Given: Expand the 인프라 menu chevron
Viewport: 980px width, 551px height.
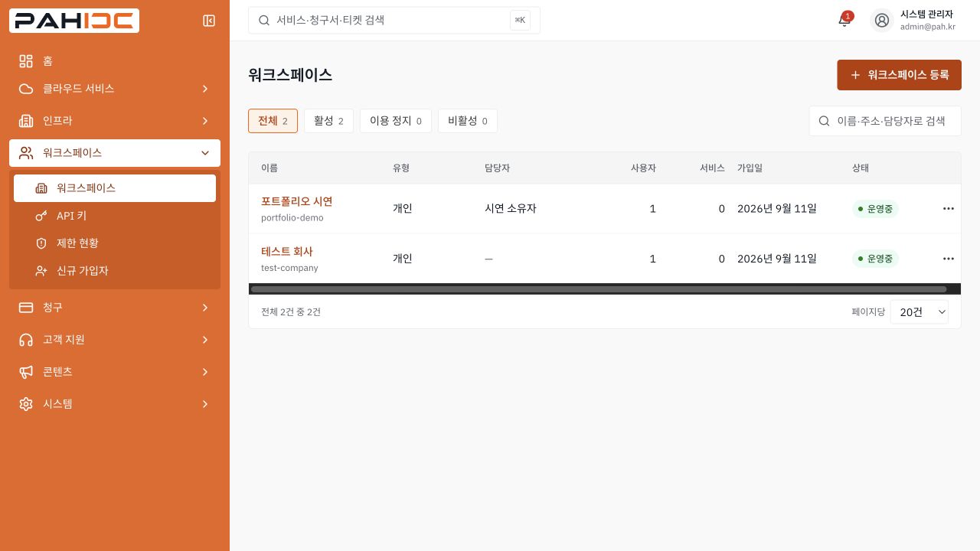Looking at the screenshot, I should pos(205,121).
